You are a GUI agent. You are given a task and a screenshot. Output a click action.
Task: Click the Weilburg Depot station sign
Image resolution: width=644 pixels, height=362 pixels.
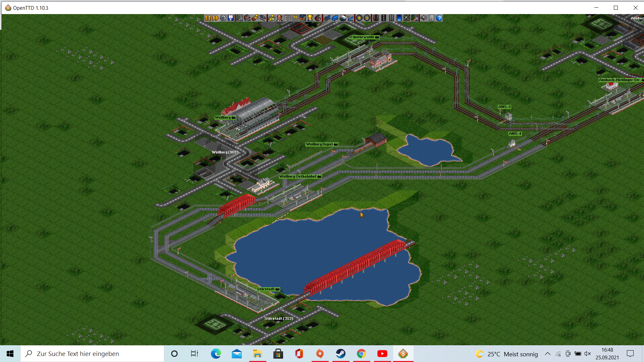pos(322,144)
